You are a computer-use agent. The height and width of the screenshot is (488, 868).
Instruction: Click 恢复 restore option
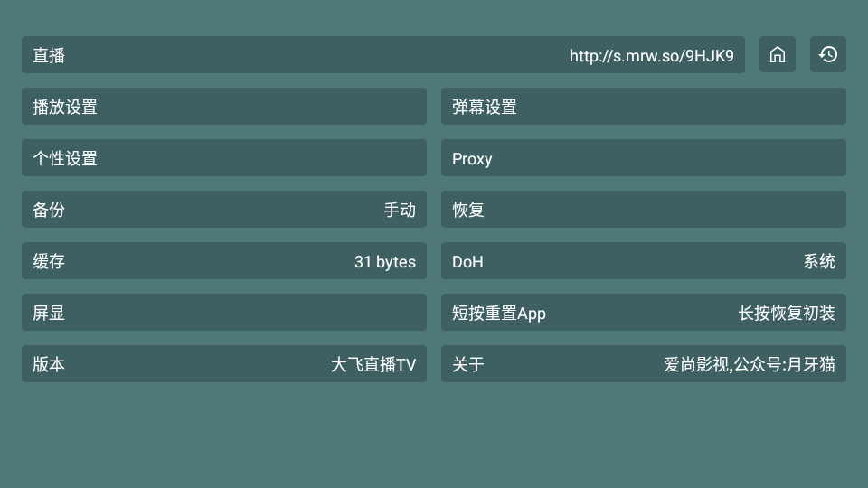tap(643, 210)
